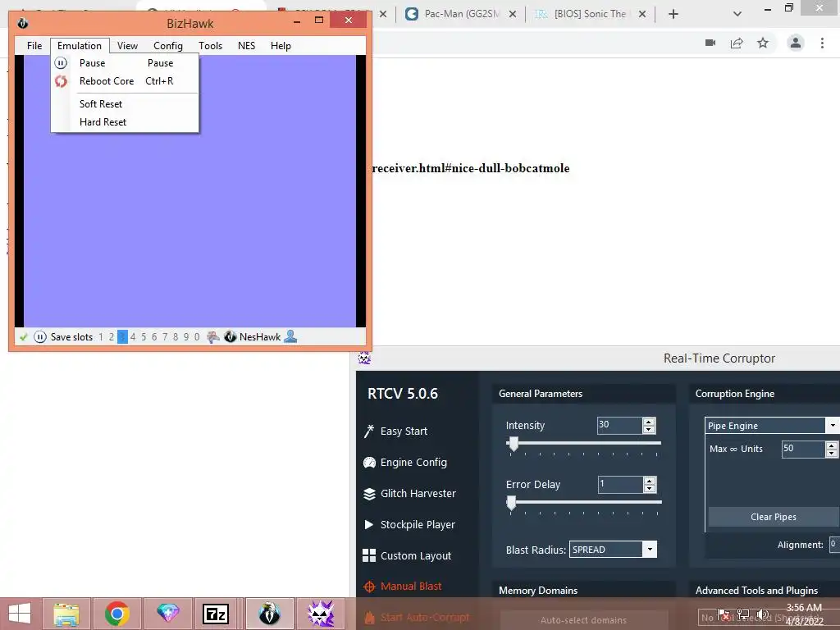The width and height of the screenshot is (840, 630).
Task: Open Stockpile Player in RTCV sidebar
Action: pyautogui.click(x=409, y=524)
